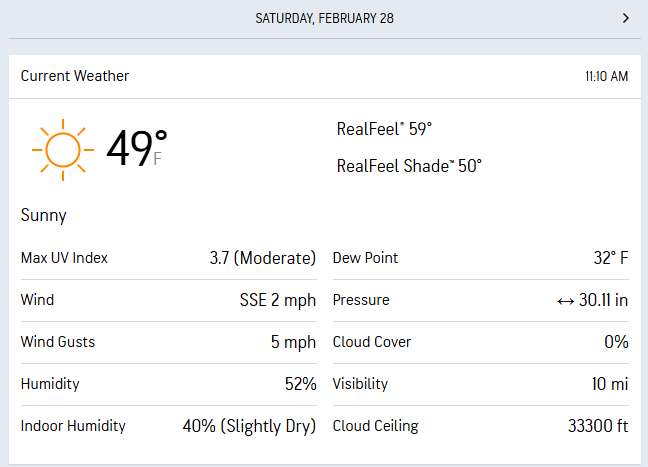Select the RealFeel Shade 50° value
648x467 pixels.
(409, 166)
